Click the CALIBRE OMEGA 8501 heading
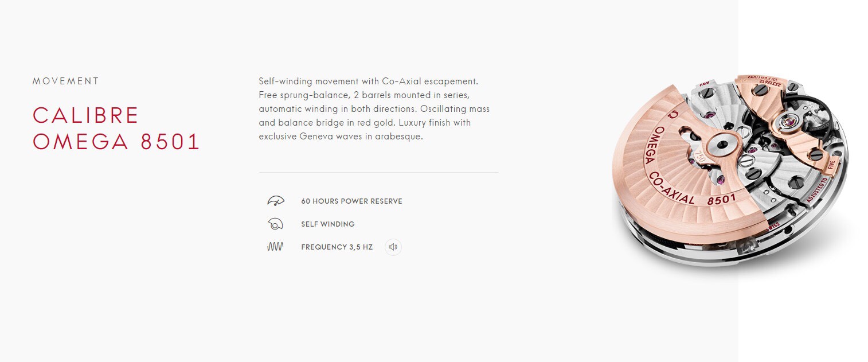Image resolution: width=868 pixels, height=362 pixels. 116,129
